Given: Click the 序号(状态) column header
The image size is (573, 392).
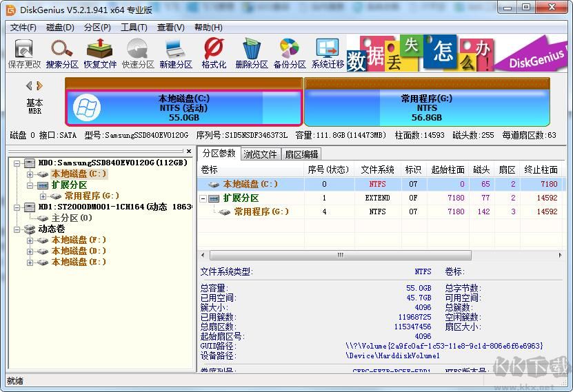Looking at the screenshot, I should click(329, 169).
